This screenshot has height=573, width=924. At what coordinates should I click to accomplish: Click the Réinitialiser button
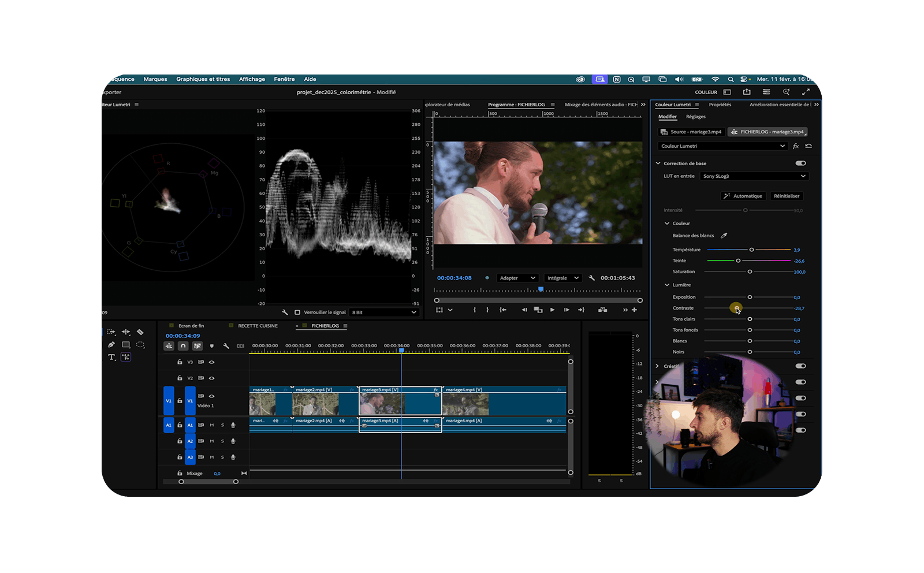pos(787,196)
